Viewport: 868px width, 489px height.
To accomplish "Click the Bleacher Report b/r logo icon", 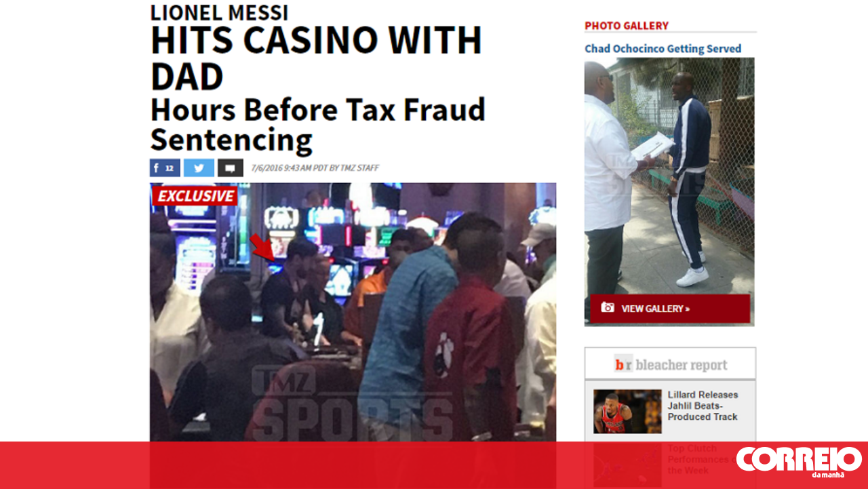I will click(x=623, y=364).
